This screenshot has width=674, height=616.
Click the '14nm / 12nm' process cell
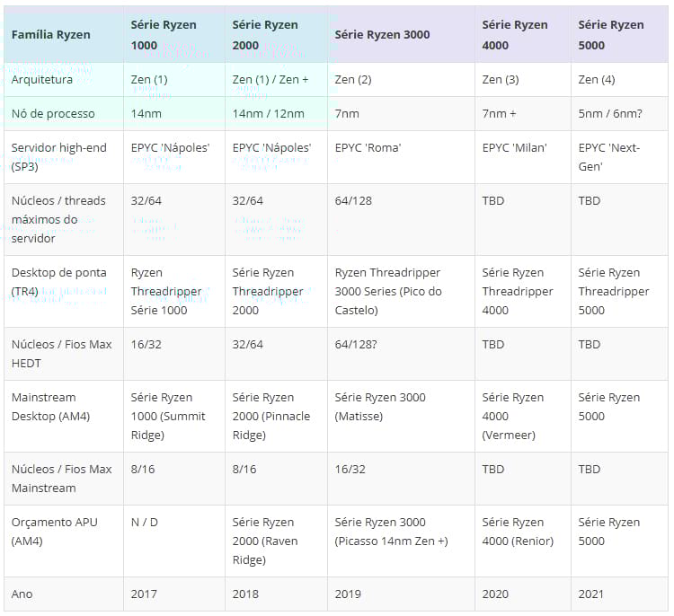click(x=276, y=113)
